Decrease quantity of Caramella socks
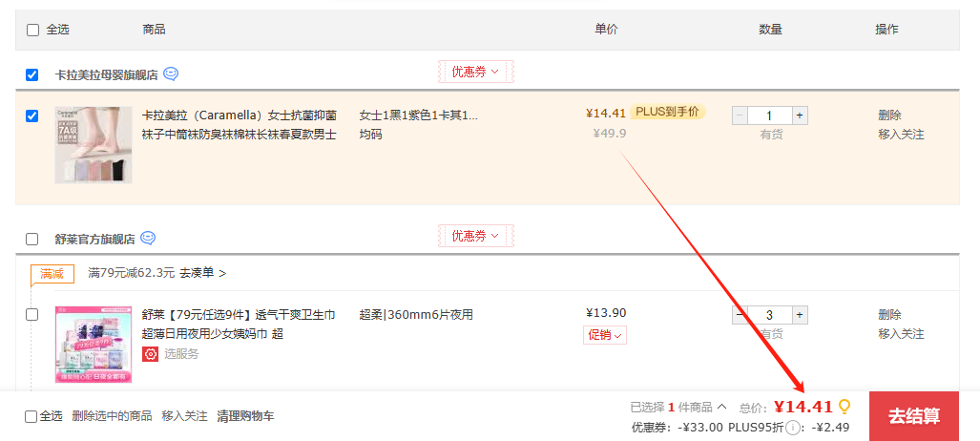The height and width of the screenshot is (441, 980). click(740, 115)
